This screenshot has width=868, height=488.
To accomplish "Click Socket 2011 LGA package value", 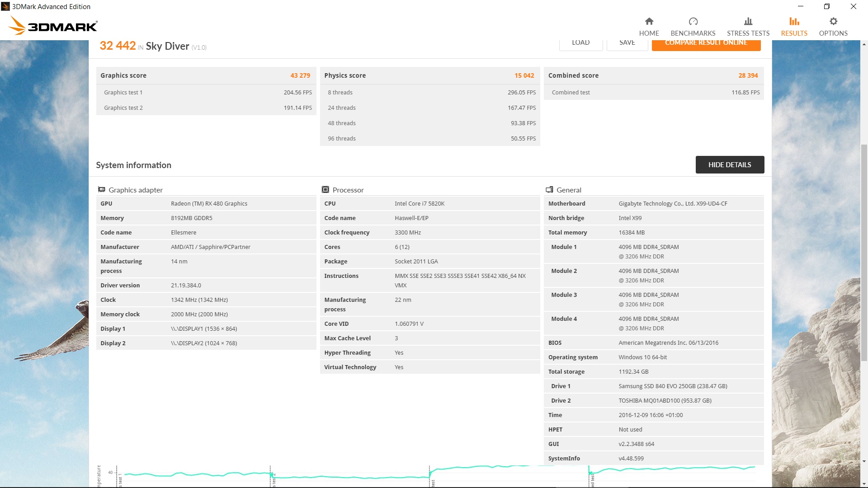I will pos(416,261).
